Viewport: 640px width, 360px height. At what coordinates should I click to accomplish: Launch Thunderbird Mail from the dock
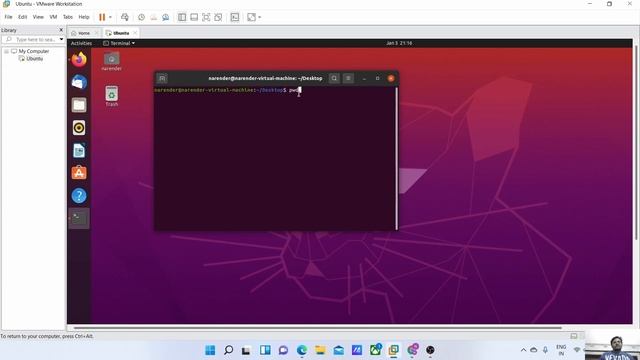tap(79, 82)
